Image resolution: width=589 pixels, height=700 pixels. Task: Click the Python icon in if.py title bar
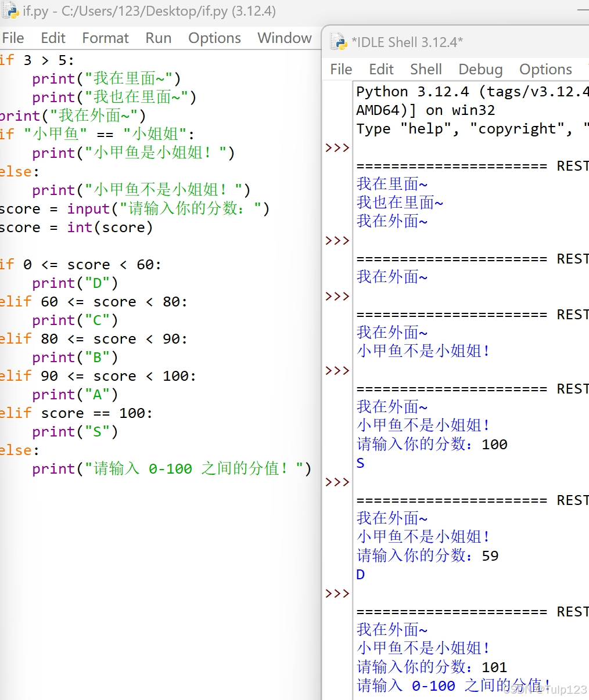[x=10, y=11]
